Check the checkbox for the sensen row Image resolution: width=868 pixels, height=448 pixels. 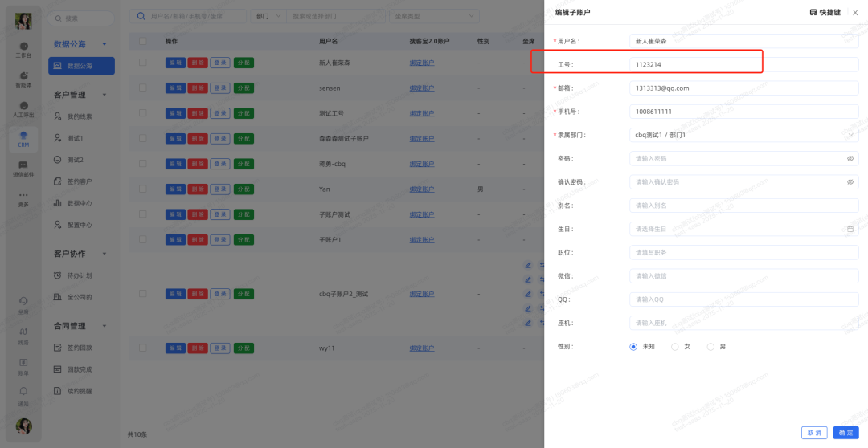pyautogui.click(x=143, y=86)
